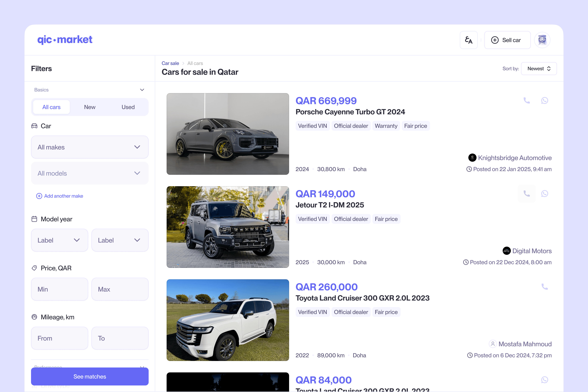
Task: Call the Jetour T2 seller
Action: [526, 194]
